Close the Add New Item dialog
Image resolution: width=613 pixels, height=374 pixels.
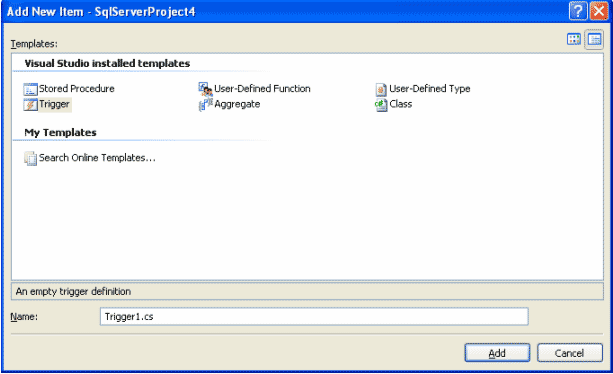click(599, 11)
